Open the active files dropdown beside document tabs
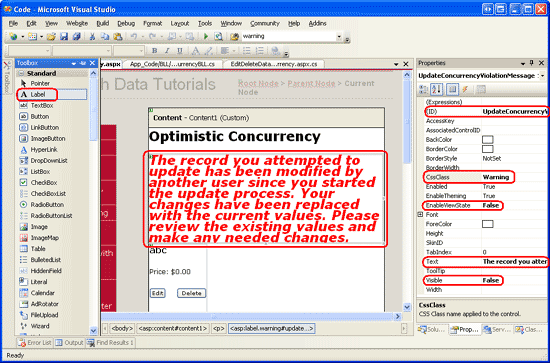This screenshot has height=363, width=550. click(396, 64)
